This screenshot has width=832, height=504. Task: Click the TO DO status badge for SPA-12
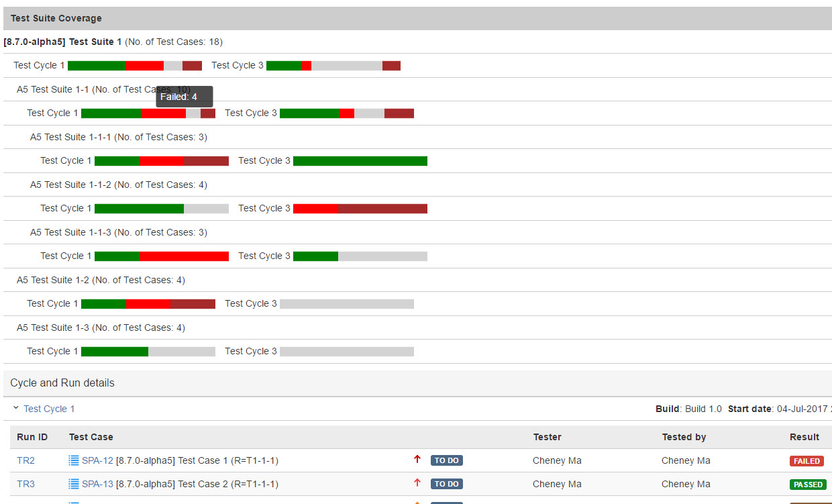pyautogui.click(x=446, y=460)
